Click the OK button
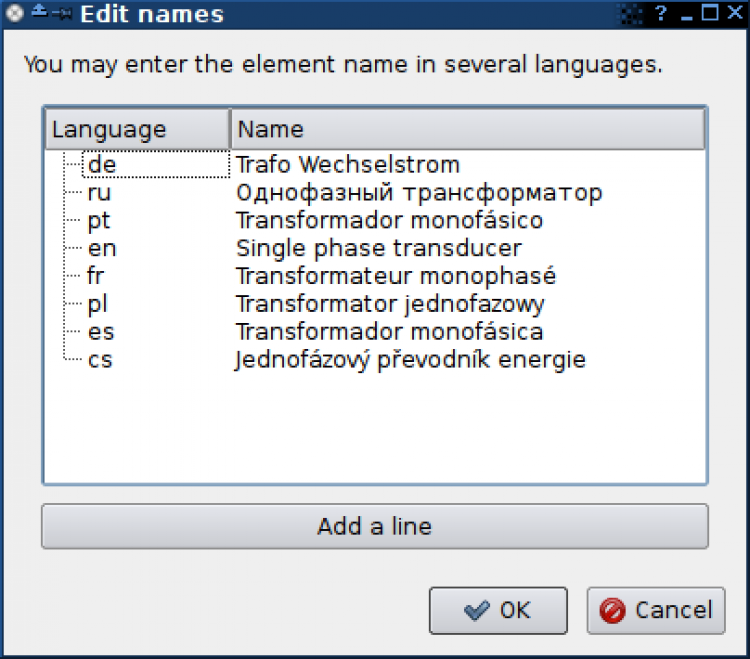The image size is (750, 659). 498,610
